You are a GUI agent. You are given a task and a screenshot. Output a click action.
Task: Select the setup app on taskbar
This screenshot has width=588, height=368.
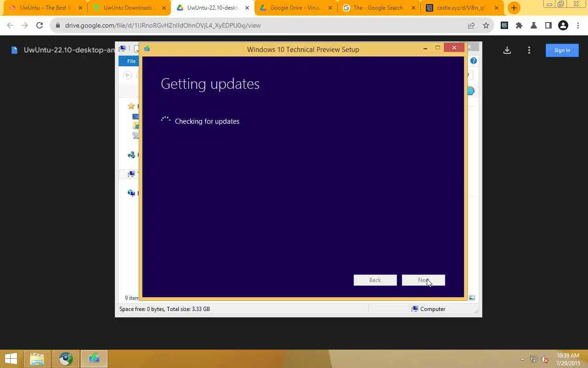[x=94, y=359]
